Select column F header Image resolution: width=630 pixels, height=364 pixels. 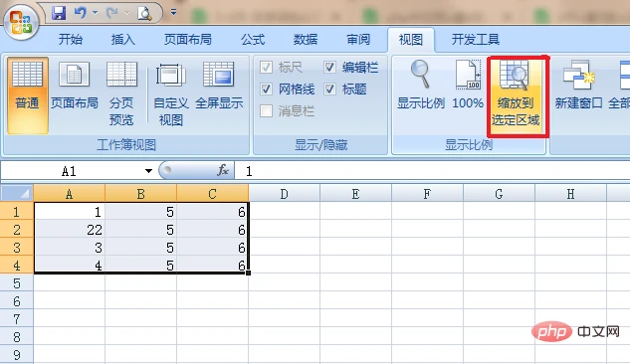point(427,194)
